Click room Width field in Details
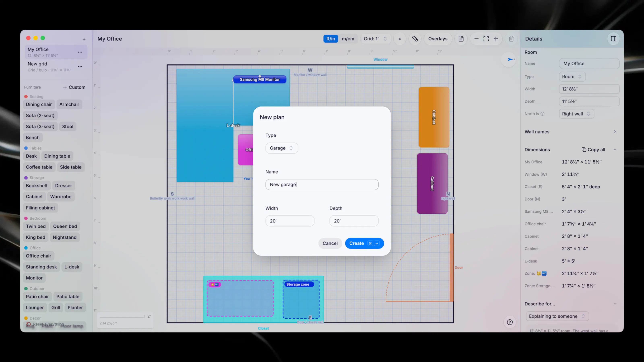 tap(589, 89)
